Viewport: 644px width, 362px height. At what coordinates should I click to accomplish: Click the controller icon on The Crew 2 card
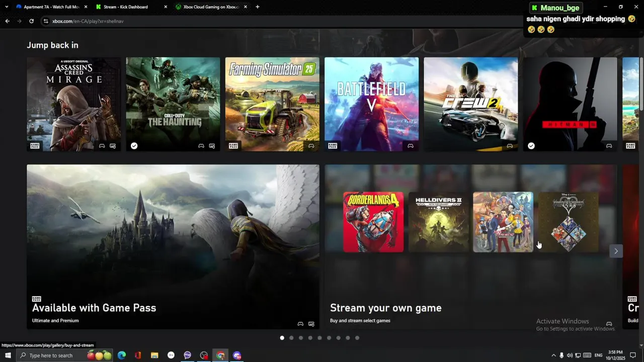pyautogui.click(x=510, y=146)
